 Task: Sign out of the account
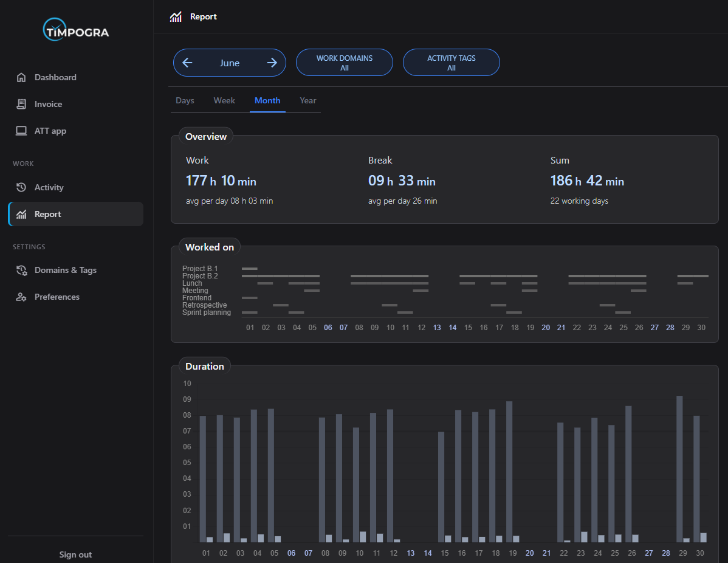[75, 554]
